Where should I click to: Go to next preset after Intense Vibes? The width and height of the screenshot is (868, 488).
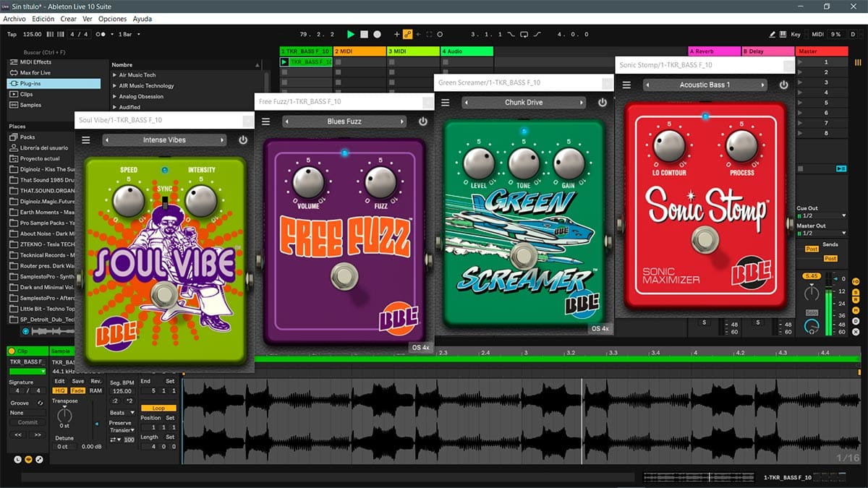click(x=221, y=140)
